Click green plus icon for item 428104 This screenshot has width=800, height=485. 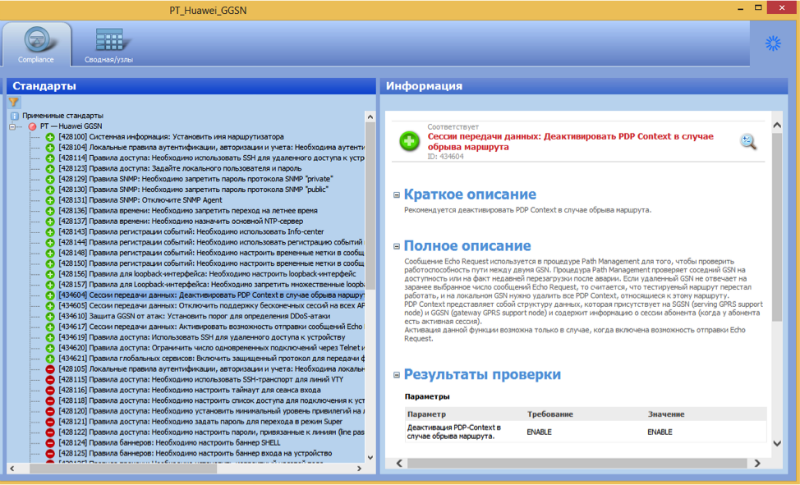click(50, 148)
